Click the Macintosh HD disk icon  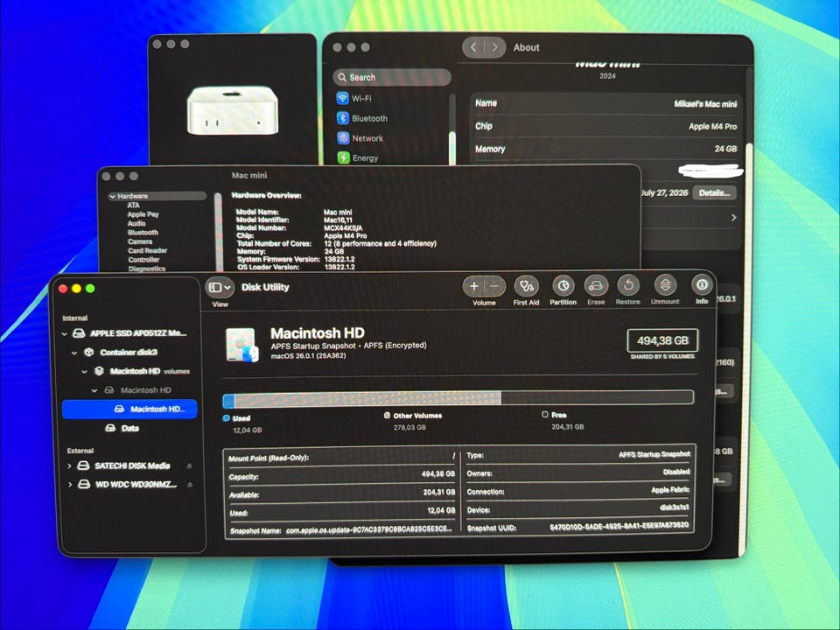tap(242, 345)
